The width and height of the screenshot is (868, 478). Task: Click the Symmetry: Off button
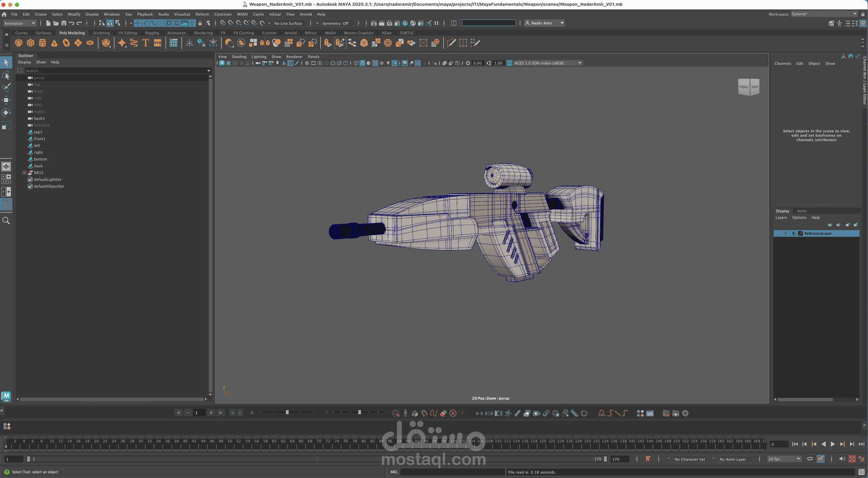point(335,23)
